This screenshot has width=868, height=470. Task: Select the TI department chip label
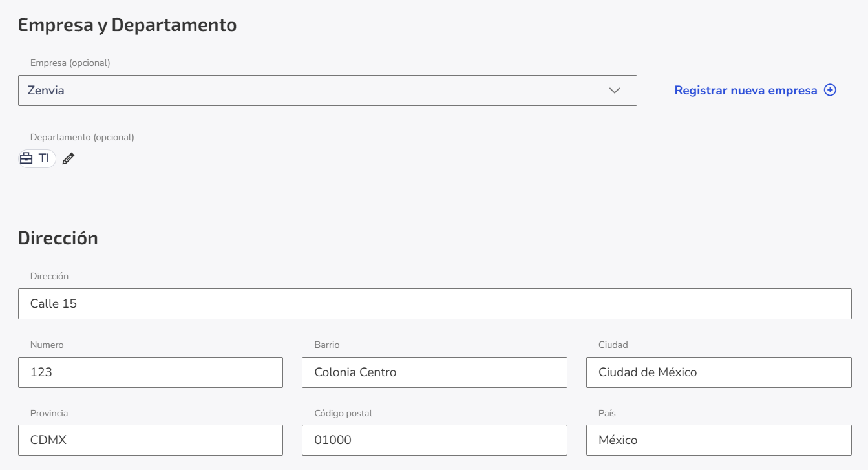pyautogui.click(x=44, y=158)
